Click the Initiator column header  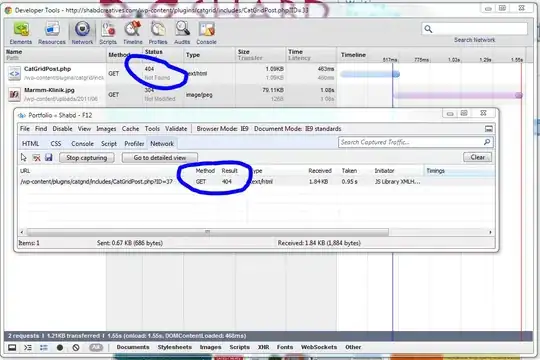click(384, 171)
